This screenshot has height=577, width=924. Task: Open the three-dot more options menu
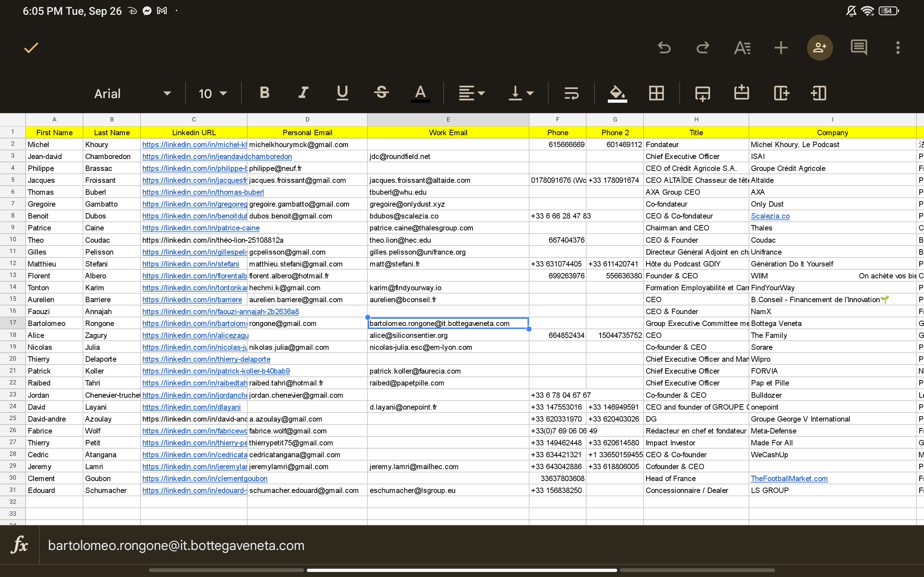tap(898, 48)
